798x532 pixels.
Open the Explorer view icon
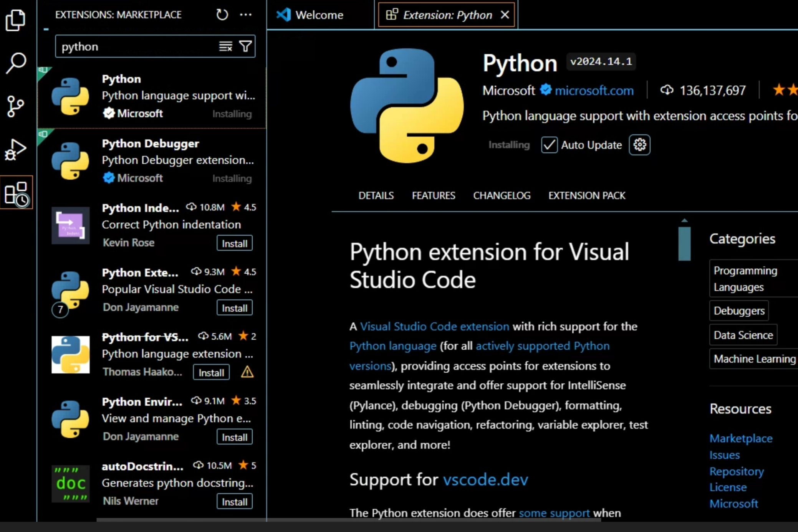[x=16, y=20]
